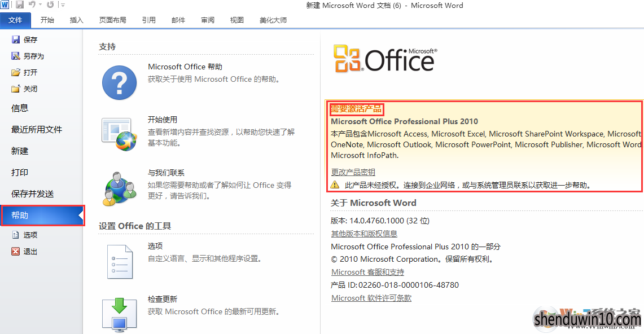Click the 检查更新 green arrow icon
Screen dimensions: 644x334
click(x=119, y=314)
